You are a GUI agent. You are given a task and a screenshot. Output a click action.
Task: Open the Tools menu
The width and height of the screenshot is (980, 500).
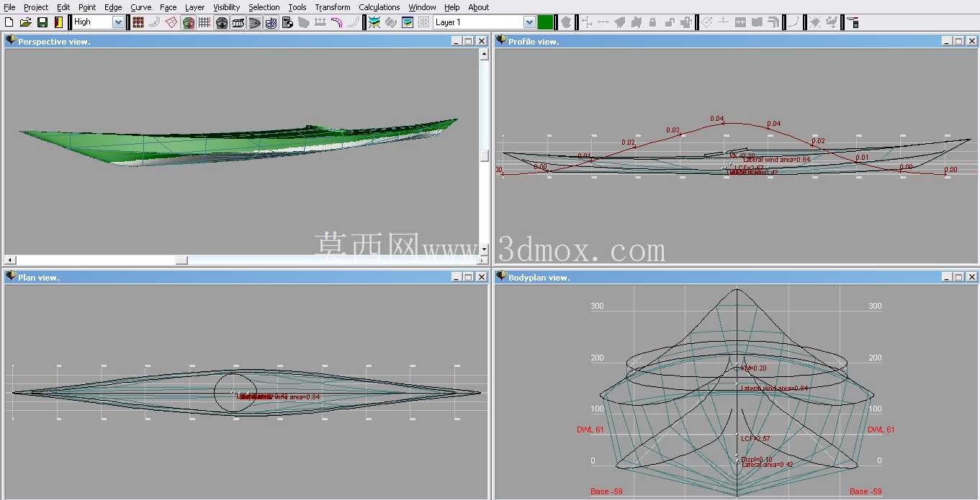click(x=297, y=7)
